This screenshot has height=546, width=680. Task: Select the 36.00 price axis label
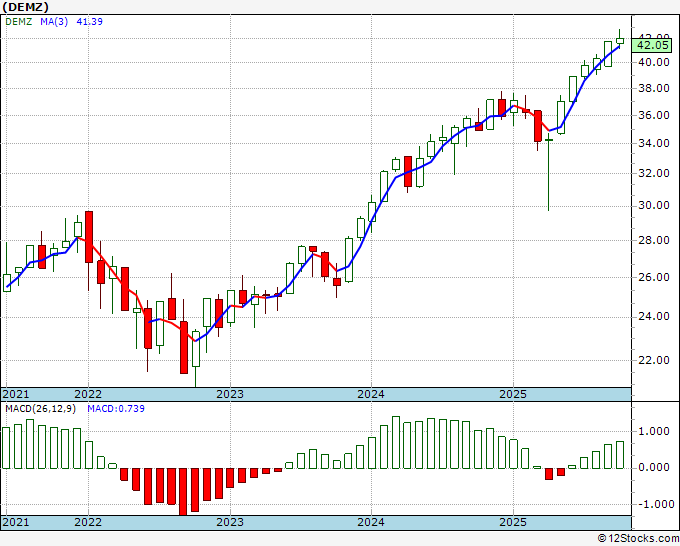pyautogui.click(x=654, y=115)
